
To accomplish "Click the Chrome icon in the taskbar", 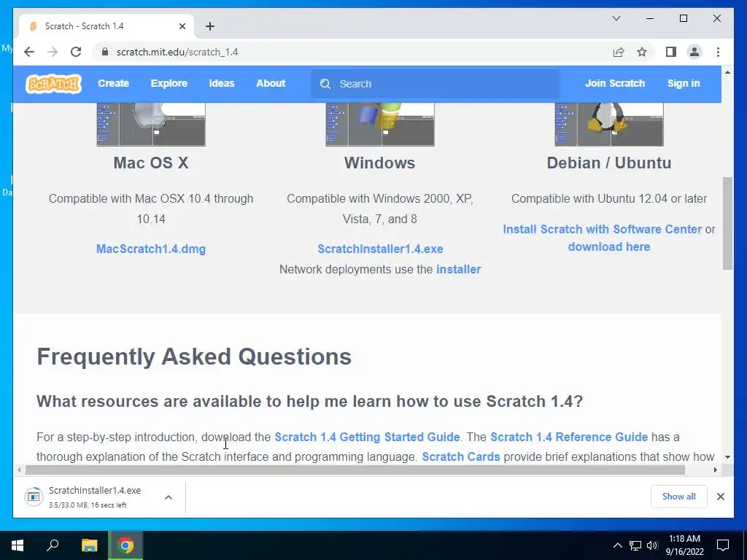I will pos(125,545).
